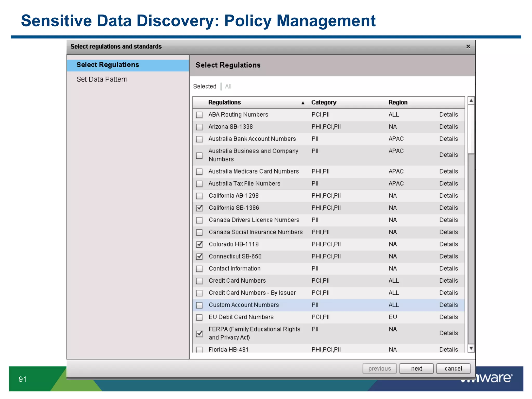532x399 pixels.
Task: Click PHI,PII category of Australia Medicare row
Action: tap(321, 171)
